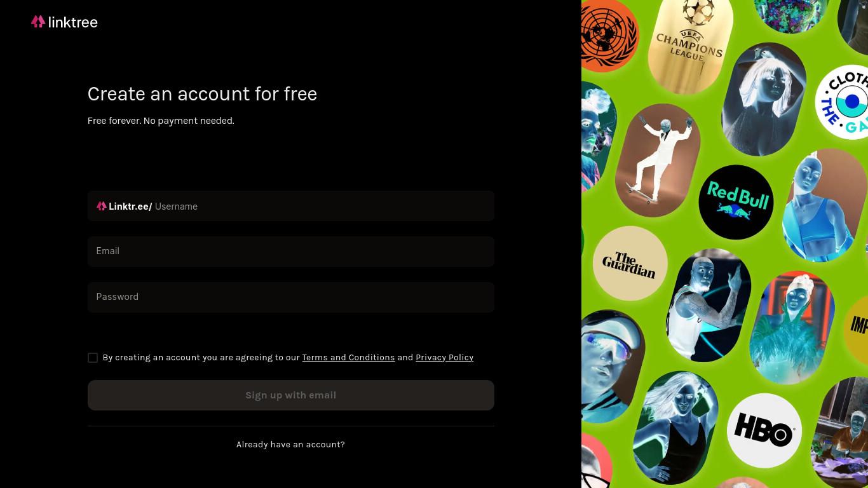Focus the Email input field
The height and width of the screenshot is (488, 868).
coord(291,252)
